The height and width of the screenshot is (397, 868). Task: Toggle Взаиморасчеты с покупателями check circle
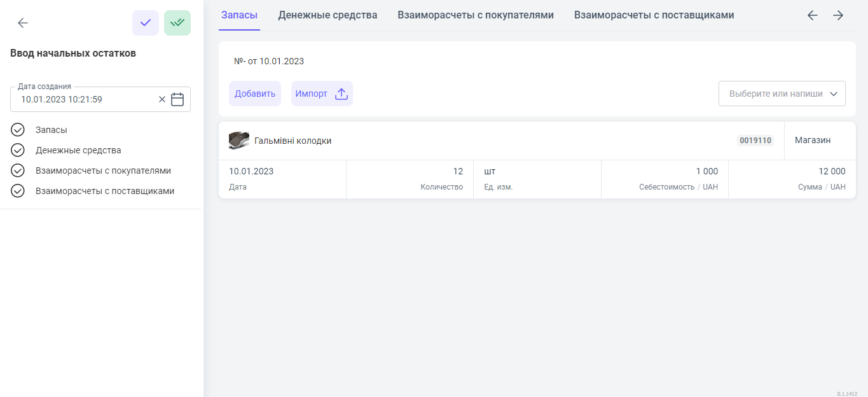[18, 171]
